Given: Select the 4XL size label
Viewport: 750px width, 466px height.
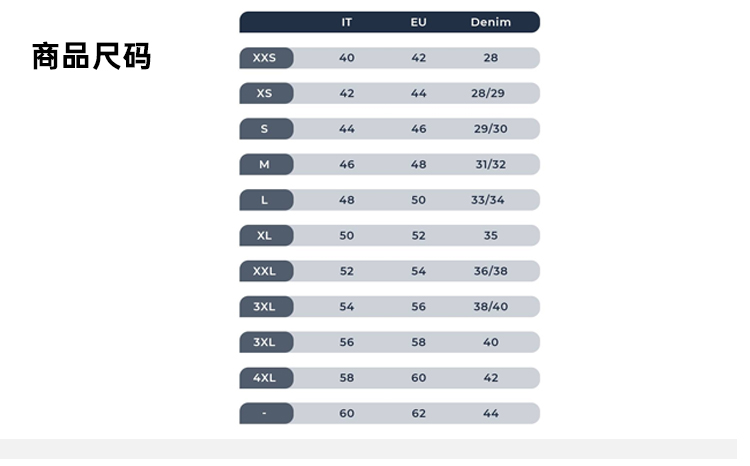Looking at the screenshot, I should [x=265, y=378].
